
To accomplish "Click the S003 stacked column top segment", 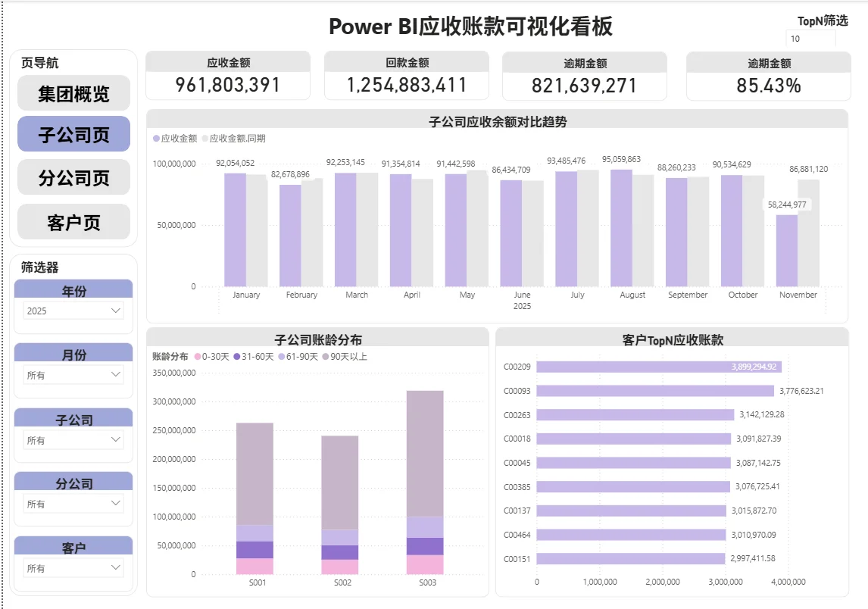I will tap(425, 454).
